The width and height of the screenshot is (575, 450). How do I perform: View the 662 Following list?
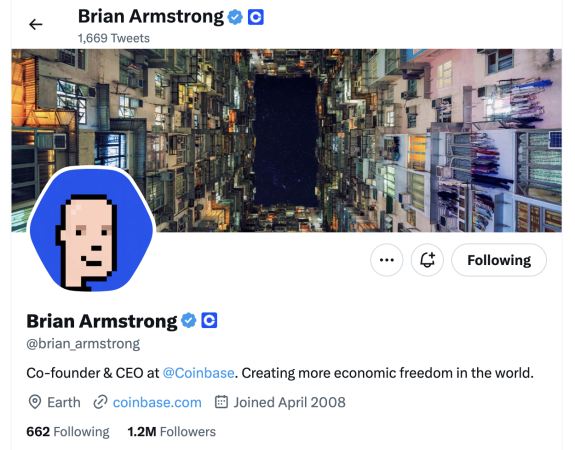tap(68, 432)
